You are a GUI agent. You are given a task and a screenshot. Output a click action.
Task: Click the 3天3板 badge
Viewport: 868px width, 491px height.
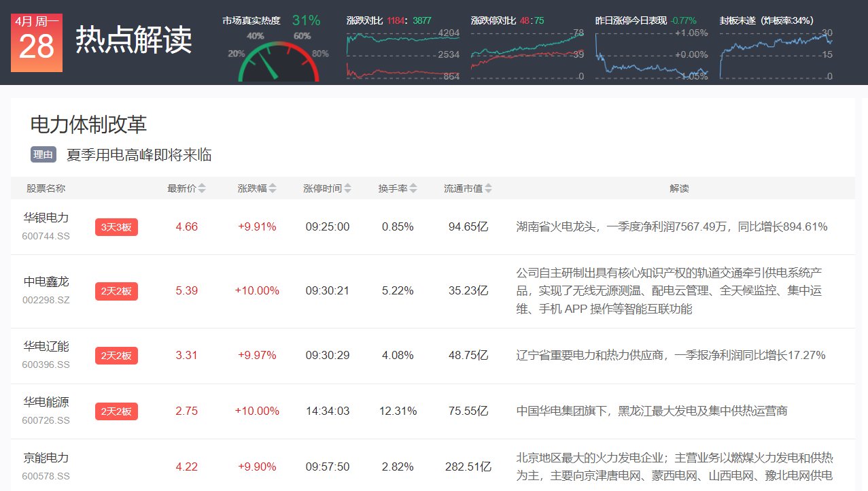[116, 227]
